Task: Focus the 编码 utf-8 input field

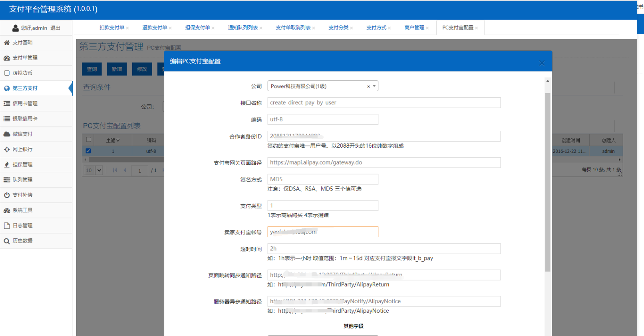Action: pyautogui.click(x=323, y=119)
